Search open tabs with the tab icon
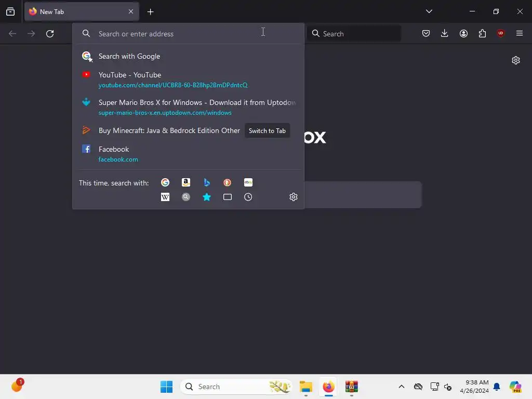 click(228, 197)
